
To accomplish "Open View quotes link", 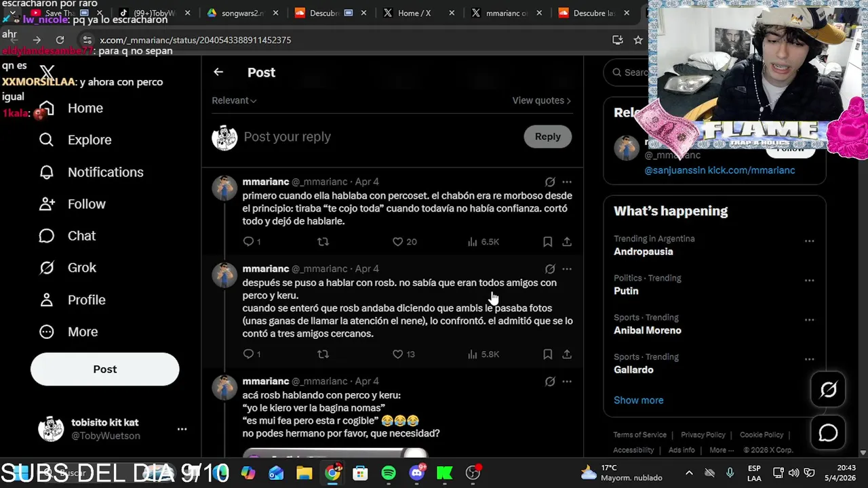I will [541, 100].
